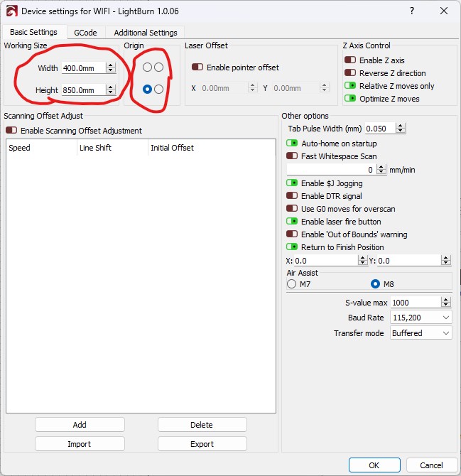Click the Initial Offset column header
This screenshot has height=476, width=461.
(x=172, y=148)
